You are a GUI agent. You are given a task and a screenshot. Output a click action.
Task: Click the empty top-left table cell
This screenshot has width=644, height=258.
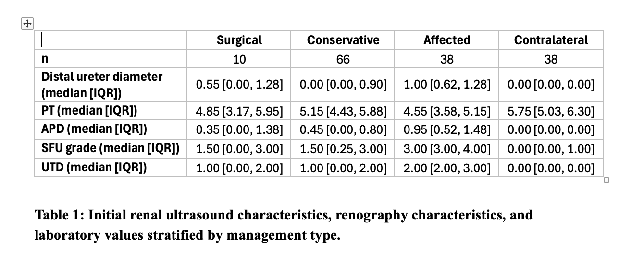point(110,40)
